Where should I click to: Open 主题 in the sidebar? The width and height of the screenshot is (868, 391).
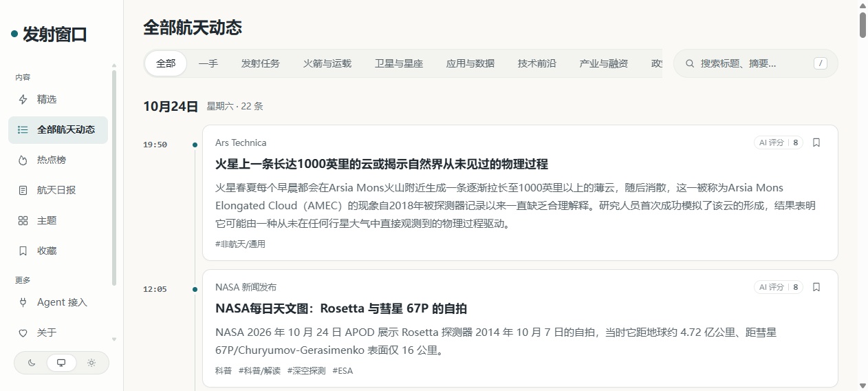point(58,220)
